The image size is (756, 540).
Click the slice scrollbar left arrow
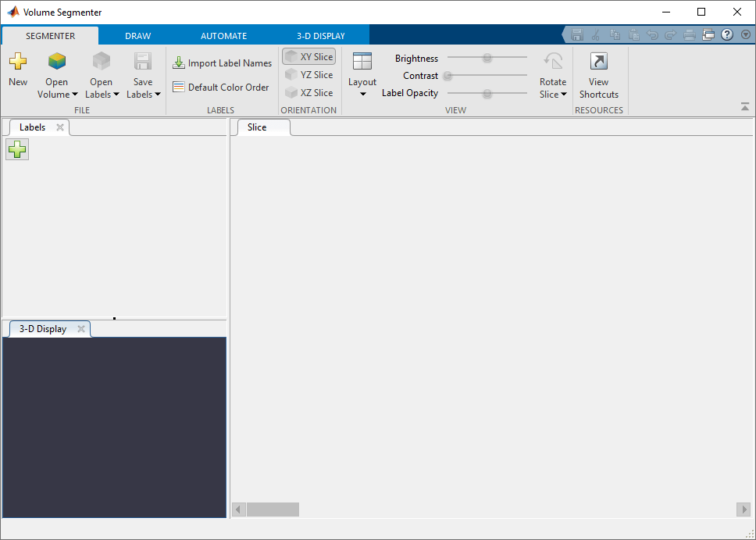point(239,509)
